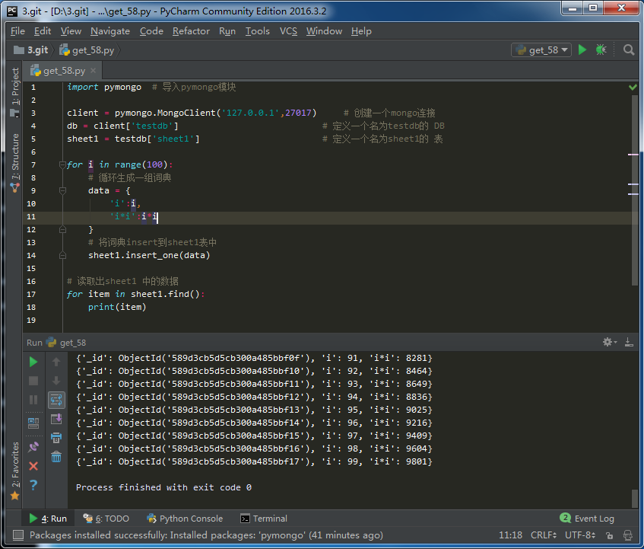Switch to the 6: TODO tool tab
Image resolution: width=644 pixels, height=549 pixels.
point(106,519)
